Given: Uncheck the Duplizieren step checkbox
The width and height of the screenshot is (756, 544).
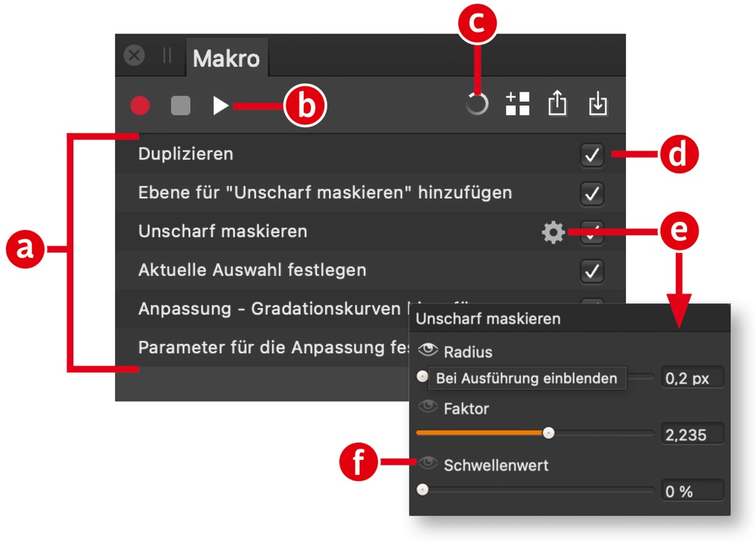Looking at the screenshot, I should pos(592,155).
